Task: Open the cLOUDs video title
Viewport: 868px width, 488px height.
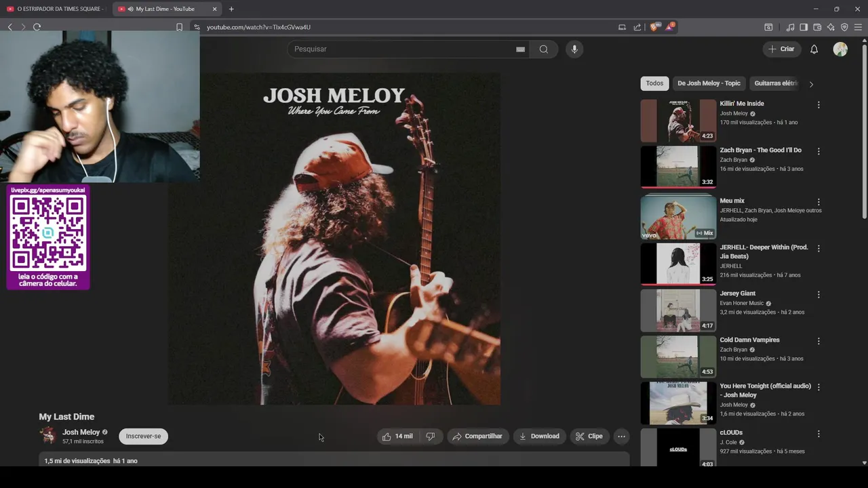Action: 731,432
